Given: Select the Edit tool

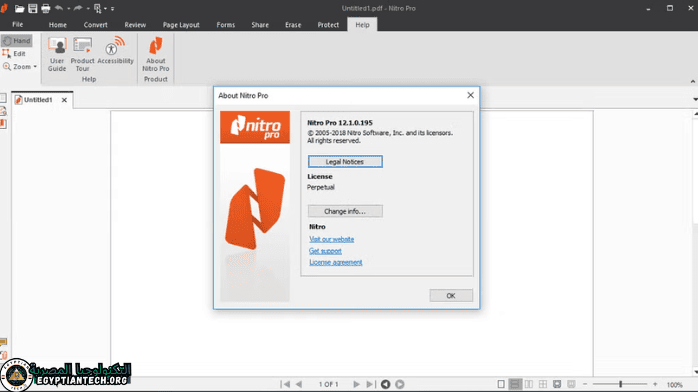Looking at the screenshot, I should (x=14, y=53).
